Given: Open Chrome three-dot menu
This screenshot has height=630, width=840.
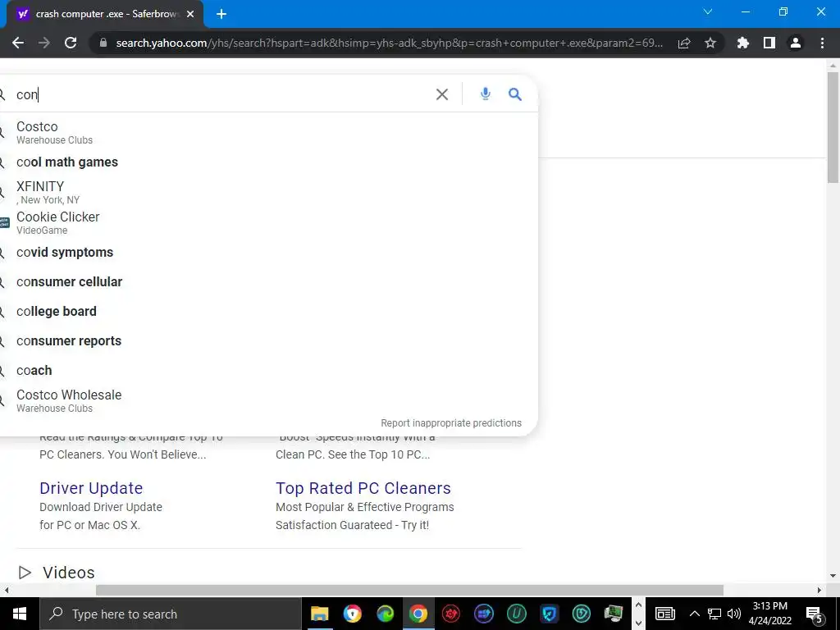Looking at the screenshot, I should [x=822, y=43].
